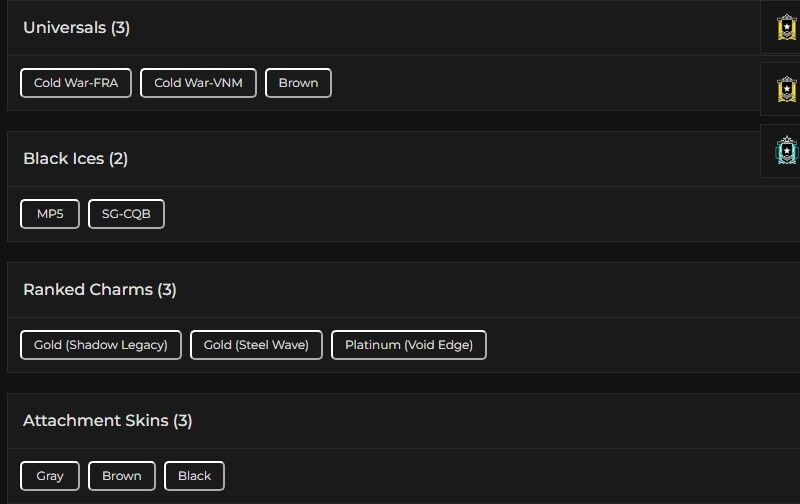The width and height of the screenshot is (800, 504).
Task: Click the Brown tag under Universals
Action: 298,83
